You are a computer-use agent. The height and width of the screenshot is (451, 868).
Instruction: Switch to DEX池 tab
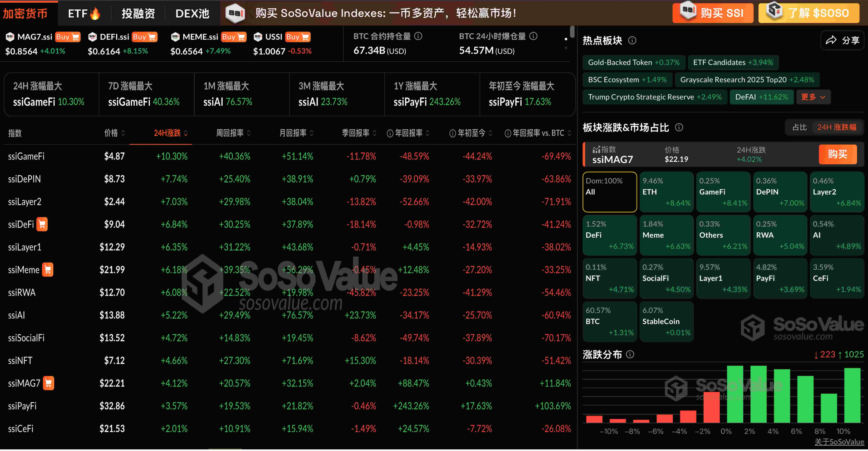coord(192,14)
